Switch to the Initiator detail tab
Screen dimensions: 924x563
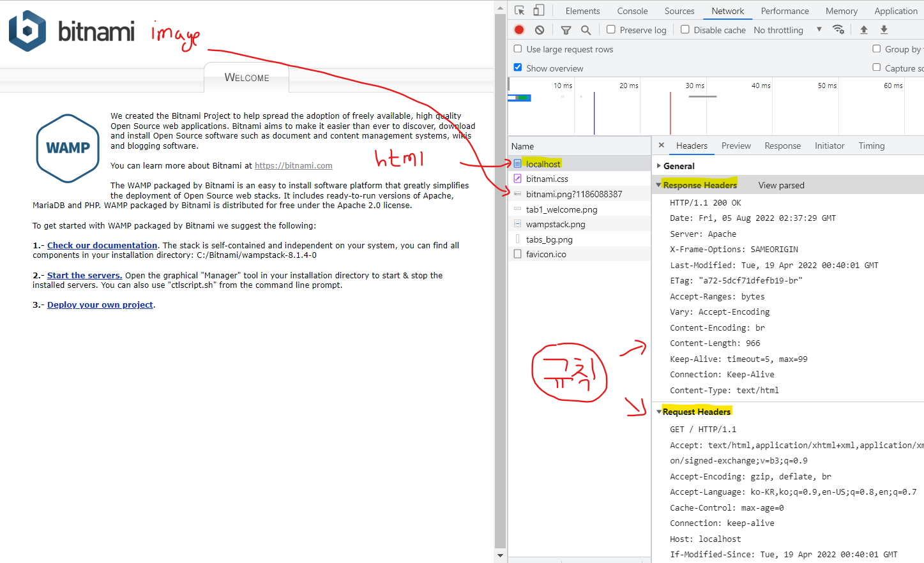point(829,146)
